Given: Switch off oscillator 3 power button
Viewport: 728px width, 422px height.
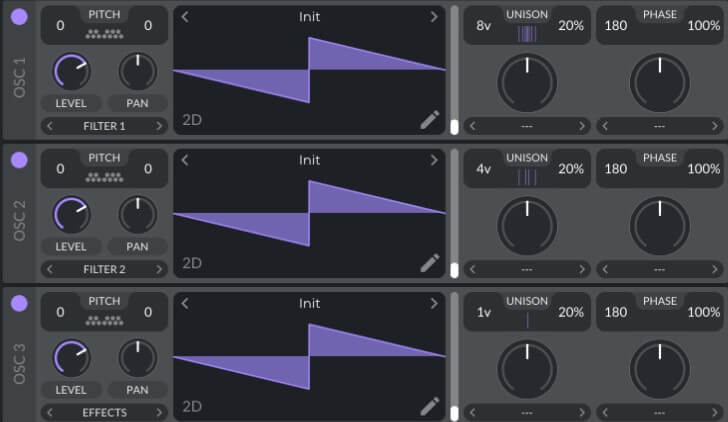Looking at the screenshot, I should pos(19,303).
